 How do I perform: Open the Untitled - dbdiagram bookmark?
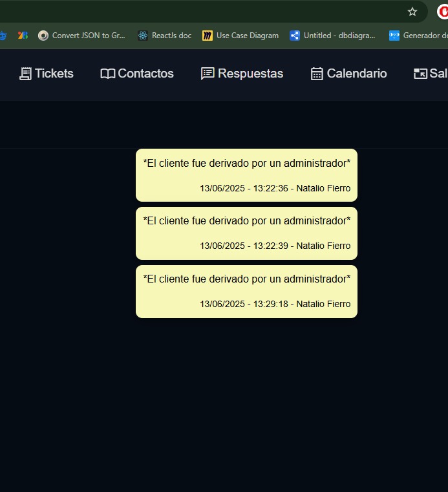[x=332, y=36]
